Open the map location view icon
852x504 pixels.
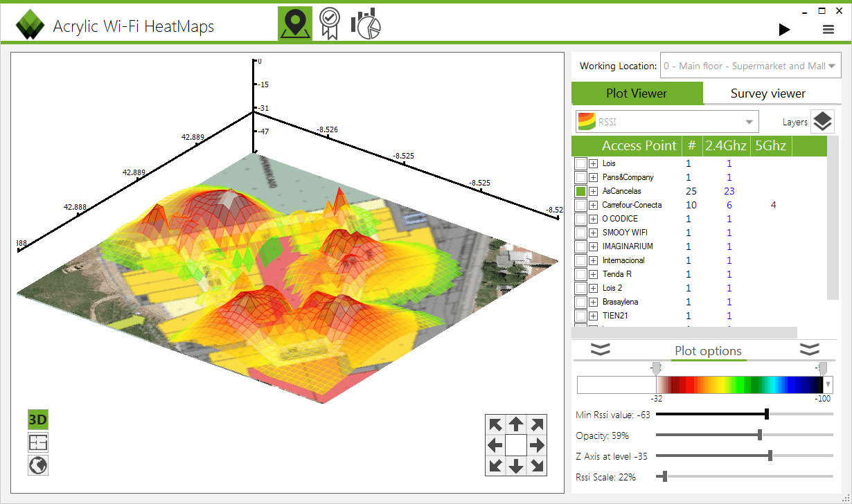pyautogui.click(x=295, y=24)
